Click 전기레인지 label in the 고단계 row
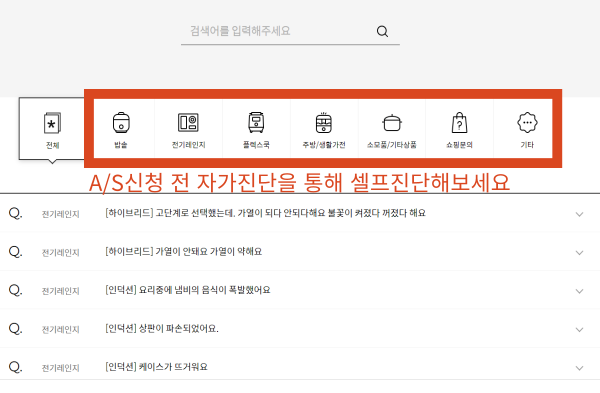This screenshot has height=393, width=600. [x=60, y=214]
